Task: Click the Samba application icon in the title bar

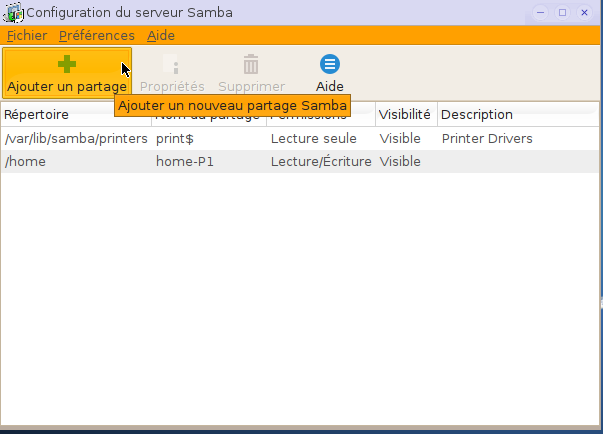Action: point(13,13)
